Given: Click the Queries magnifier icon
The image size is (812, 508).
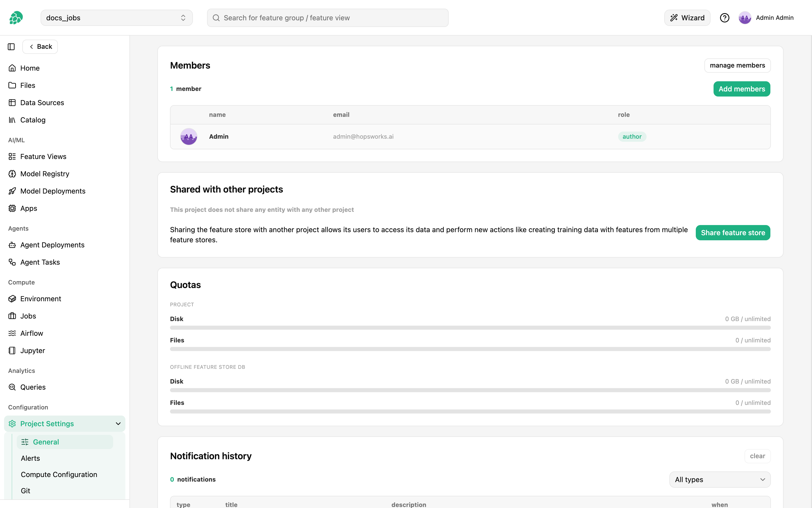Looking at the screenshot, I should pos(12,387).
